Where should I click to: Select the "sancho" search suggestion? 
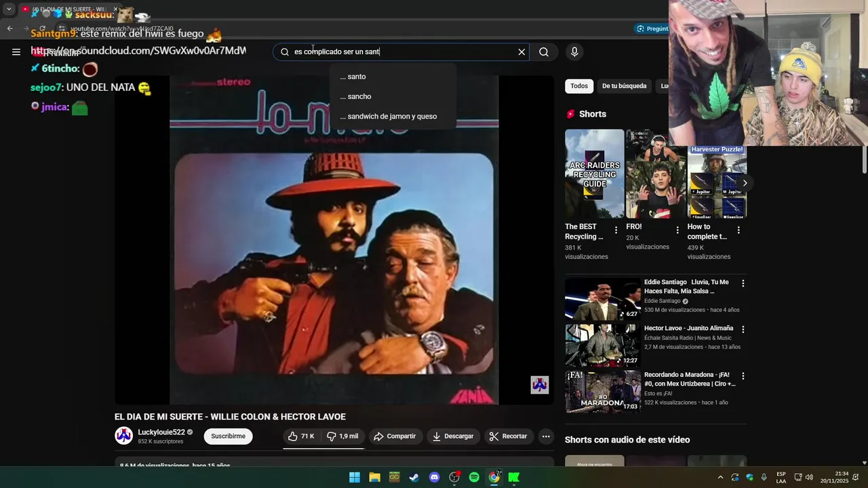click(x=393, y=96)
